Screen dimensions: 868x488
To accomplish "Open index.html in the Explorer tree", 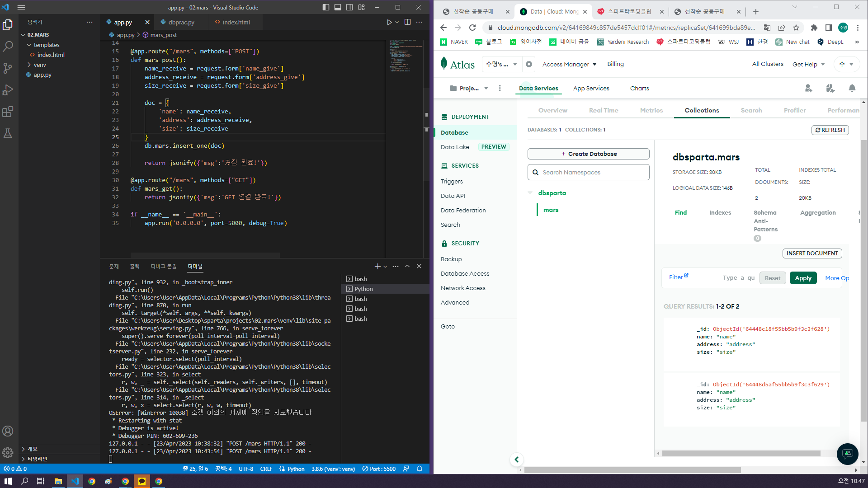I will [51, 55].
